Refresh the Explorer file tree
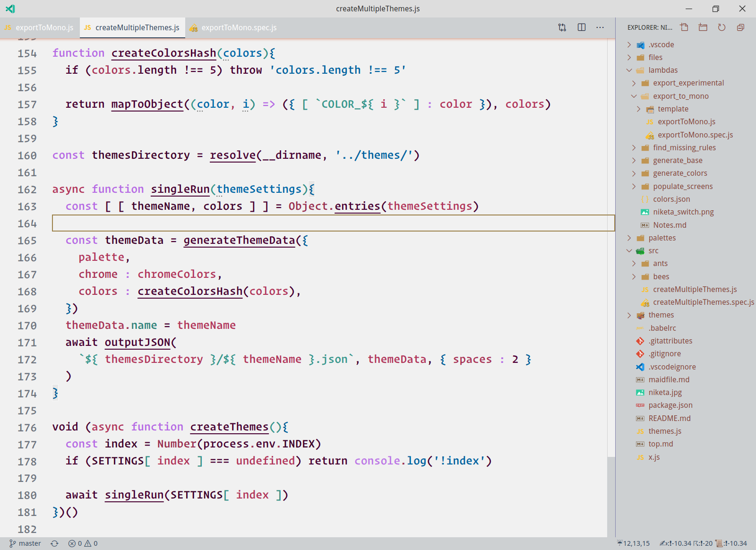Image resolution: width=756 pixels, height=550 pixels. [x=722, y=27]
